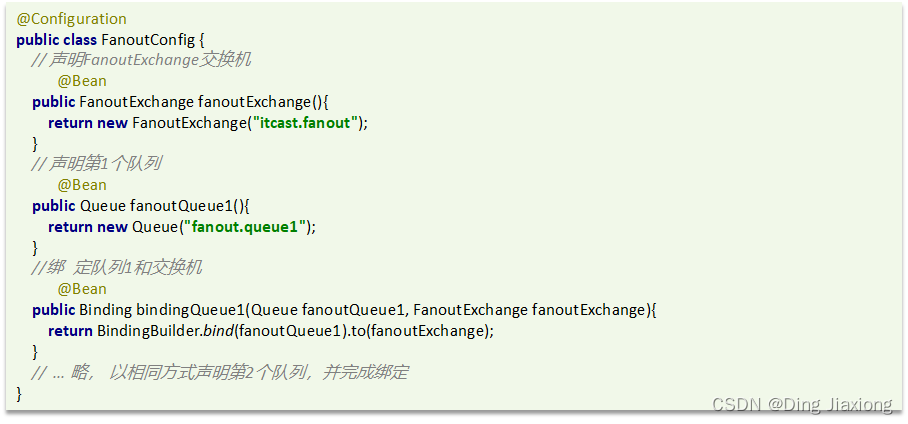Click the Queue constructor call after new

tap(154, 227)
